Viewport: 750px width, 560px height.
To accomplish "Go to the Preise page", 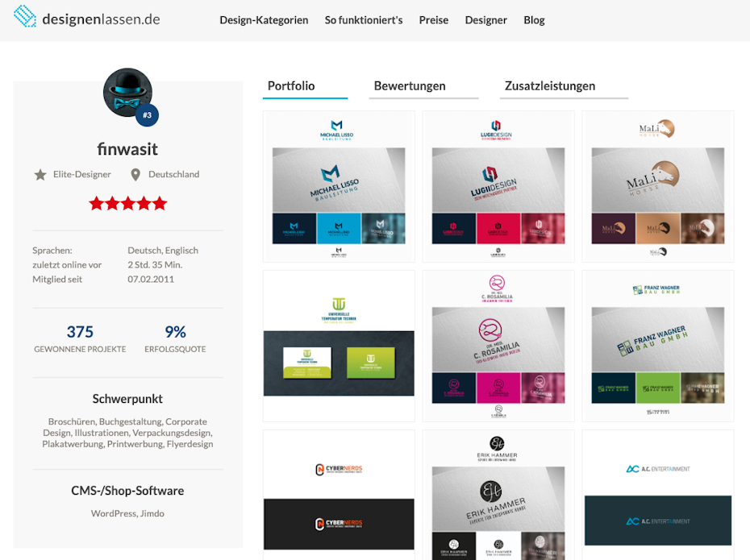I will click(434, 20).
